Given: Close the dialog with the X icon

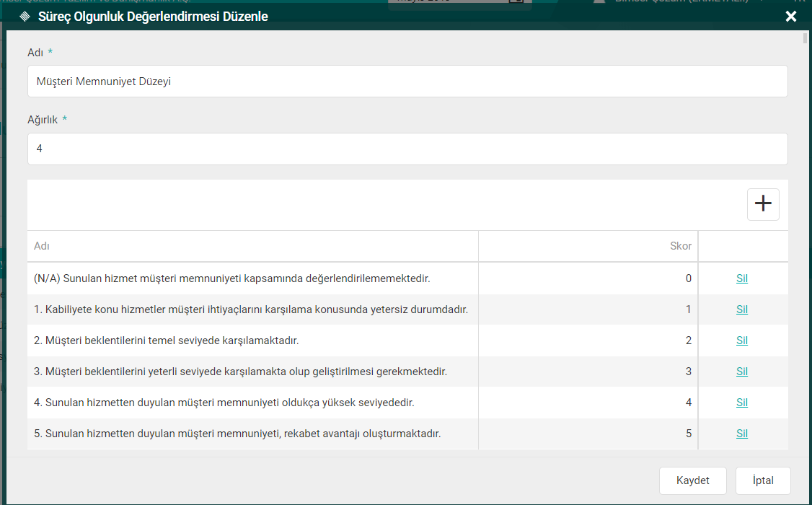Looking at the screenshot, I should 791,17.
